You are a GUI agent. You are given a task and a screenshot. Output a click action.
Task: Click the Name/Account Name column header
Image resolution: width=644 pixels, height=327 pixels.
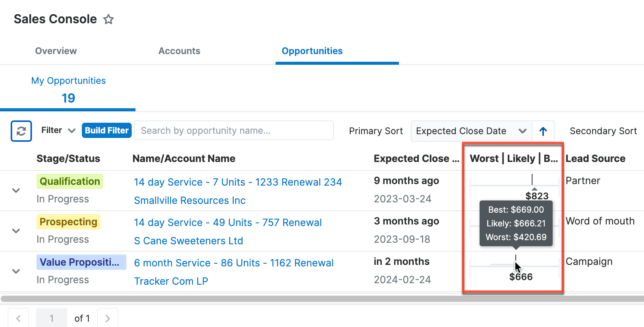(x=184, y=159)
